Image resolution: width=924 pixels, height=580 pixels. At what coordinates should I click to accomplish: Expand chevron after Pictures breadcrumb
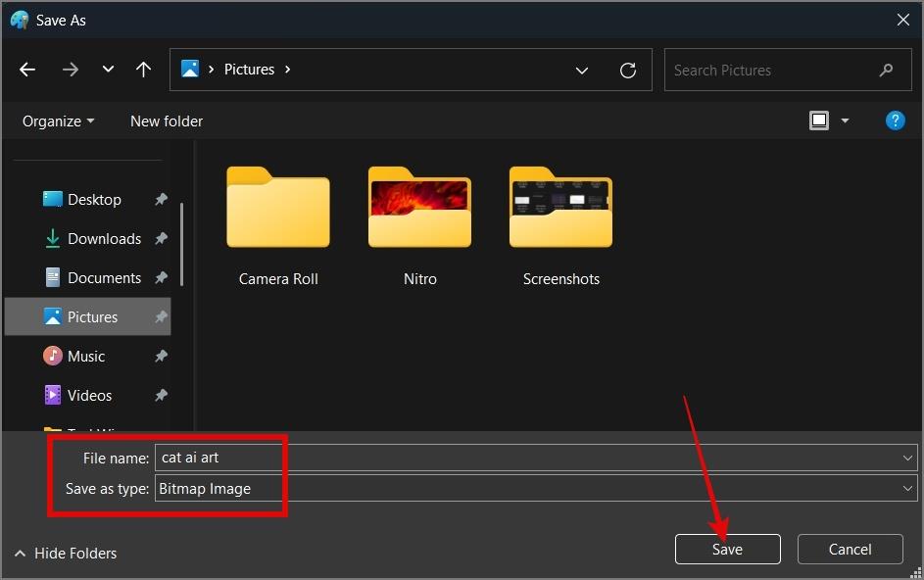[287, 70]
